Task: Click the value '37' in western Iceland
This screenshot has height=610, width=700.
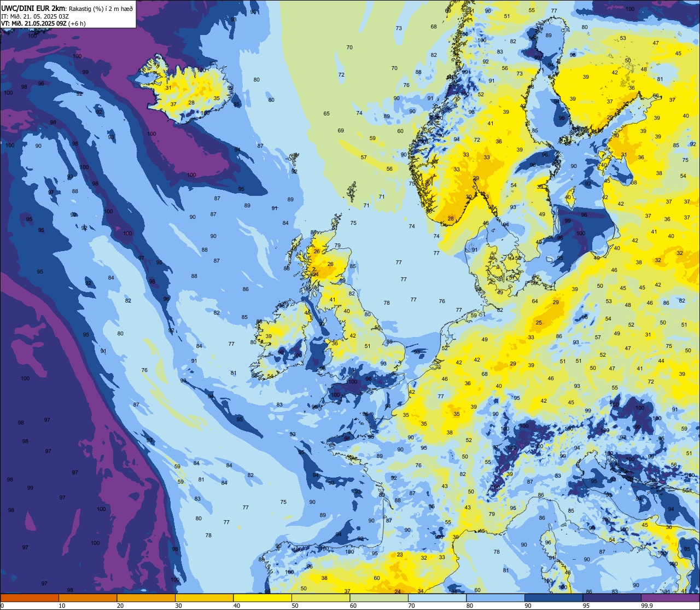Action: tap(173, 104)
